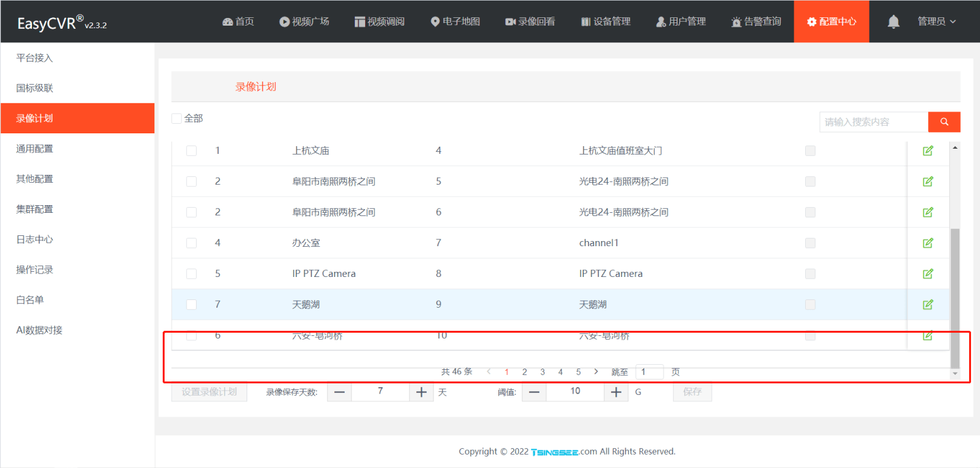The image size is (980, 468).
Task: Click the 阈值 threshold value field
Action: (575, 392)
